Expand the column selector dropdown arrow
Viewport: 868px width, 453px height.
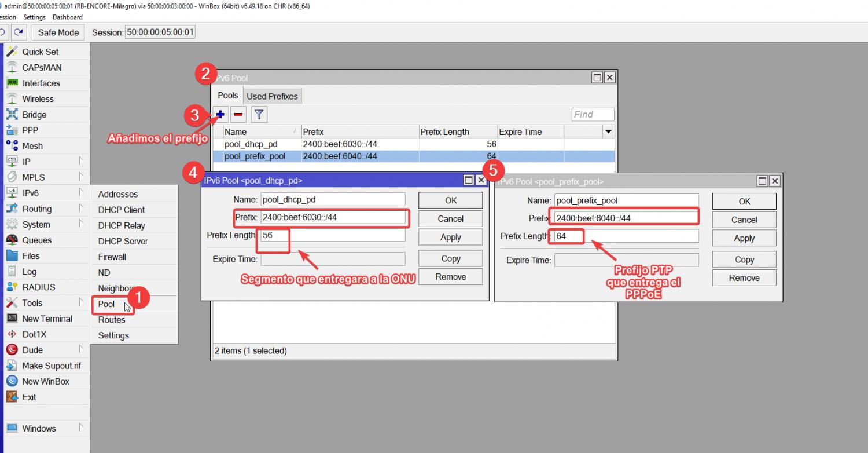(x=608, y=132)
